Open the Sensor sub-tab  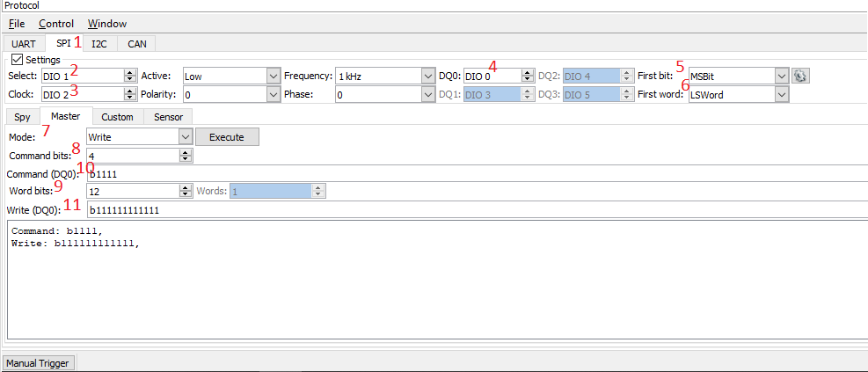pos(168,117)
